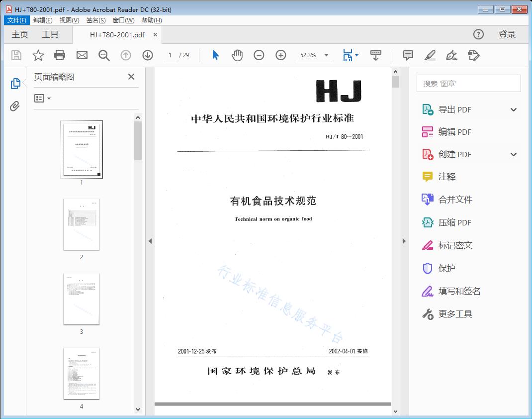This screenshot has height=419, width=532.
Task: Select page 2 thumbnail
Action: 82,224
